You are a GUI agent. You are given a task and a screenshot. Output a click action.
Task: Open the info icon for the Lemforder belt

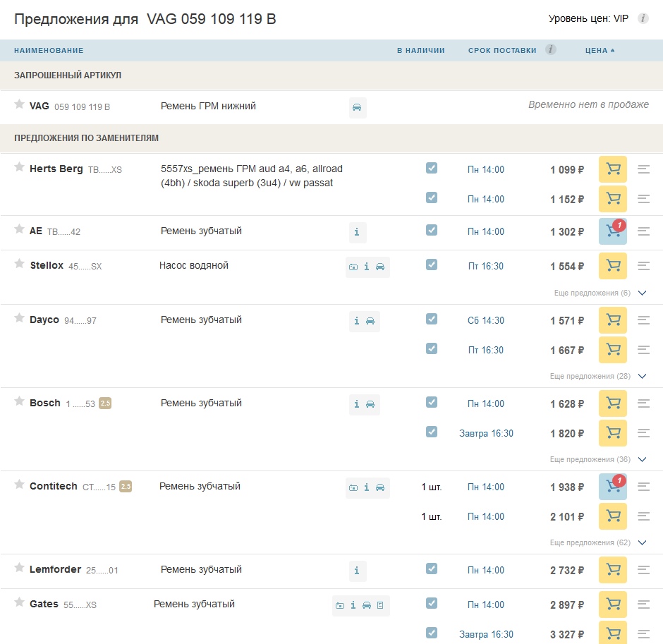point(358,571)
